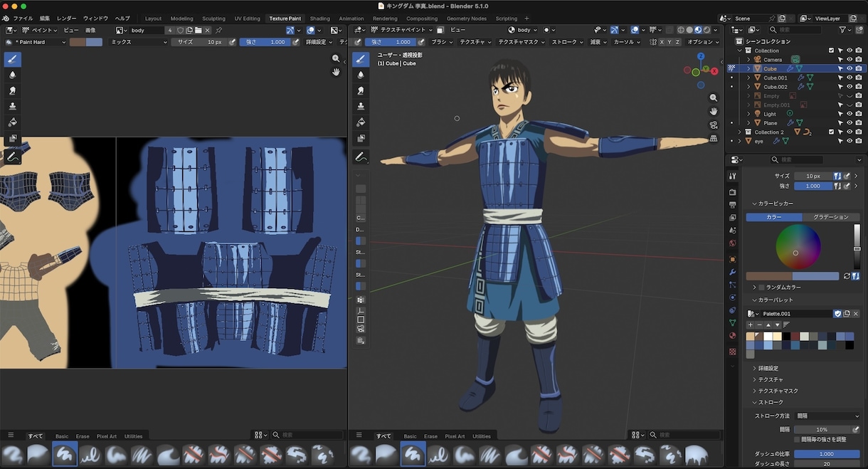Viewport: 868px width, 469px height.
Task: Expand the Cube.002 tree row
Action: (x=748, y=87)
